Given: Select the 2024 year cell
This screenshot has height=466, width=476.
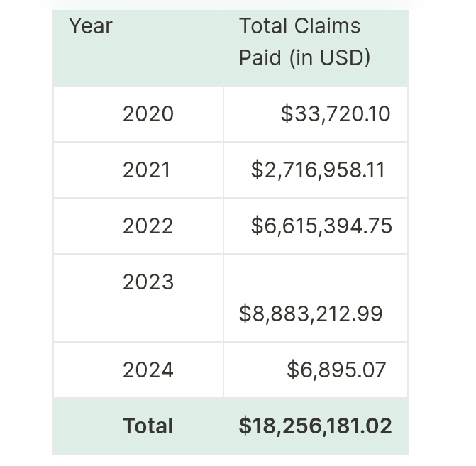Looking at the screenshot, I should [x=148, y=370].
